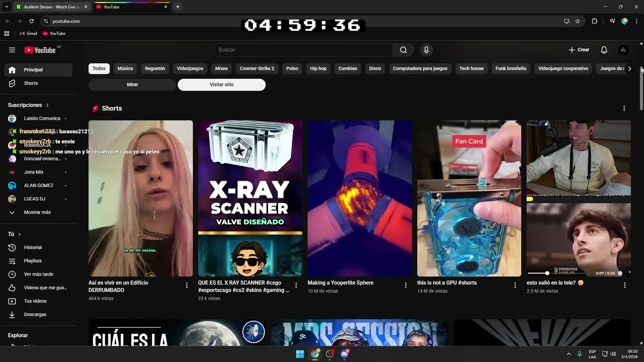Screen dimensions: 644x362
Task: Show hidden system tray icons
Action: 569,354
